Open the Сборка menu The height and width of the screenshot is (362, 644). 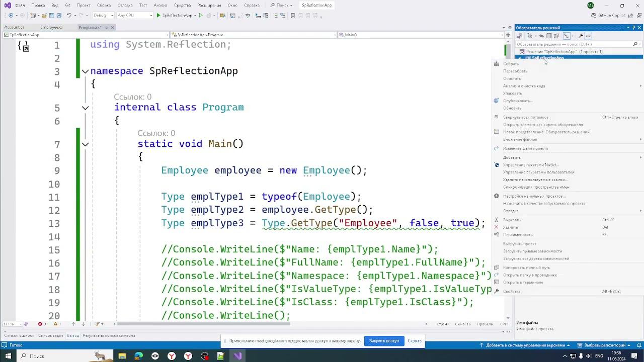(104, 5)
